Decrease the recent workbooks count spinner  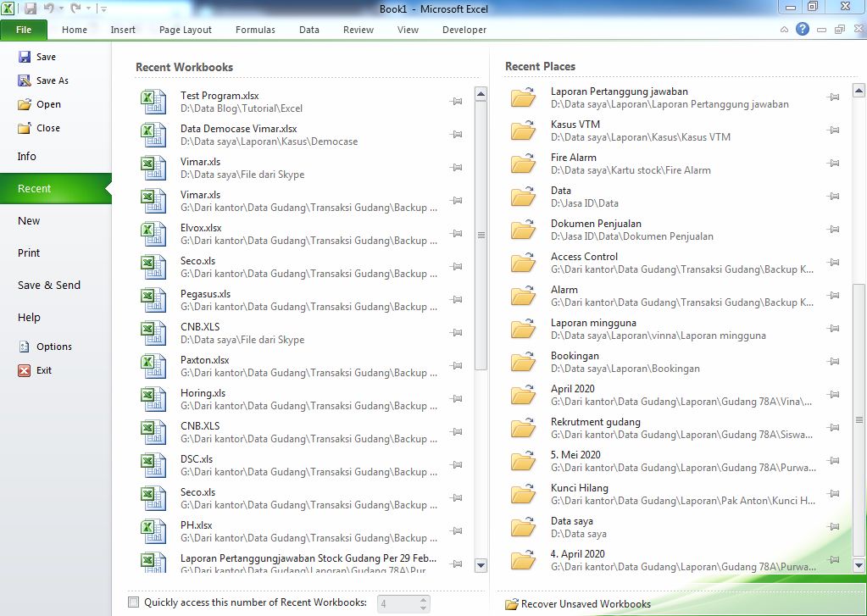pos(423,608)
